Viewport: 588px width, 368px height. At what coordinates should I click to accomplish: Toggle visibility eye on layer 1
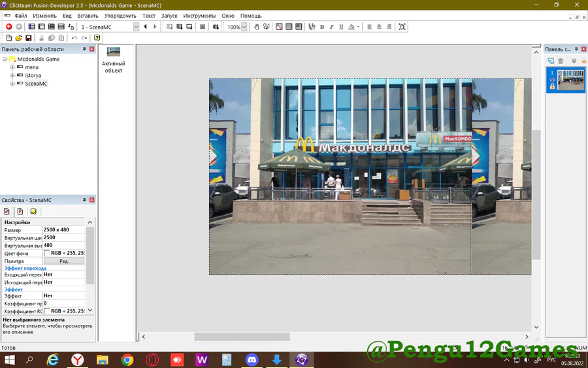[x=552, y=80]
